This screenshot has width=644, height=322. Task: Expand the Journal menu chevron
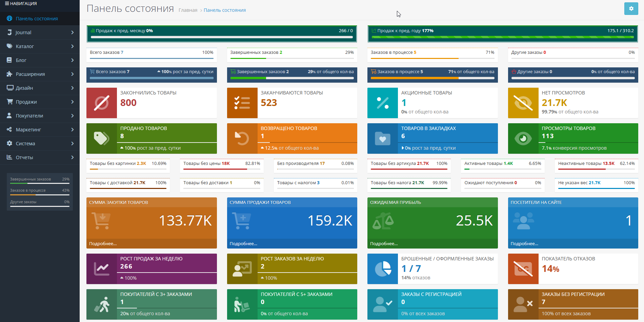72,32
